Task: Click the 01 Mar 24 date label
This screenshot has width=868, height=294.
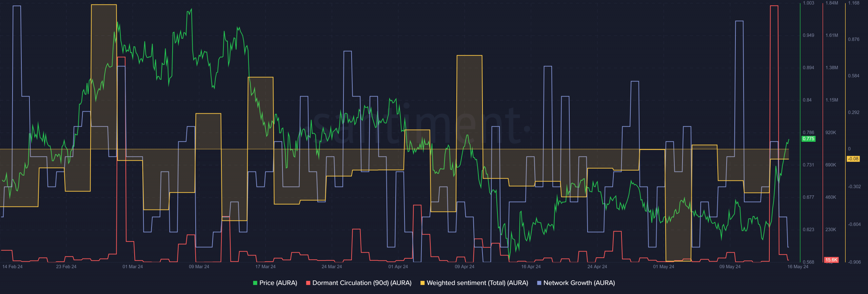Action: 133,267
